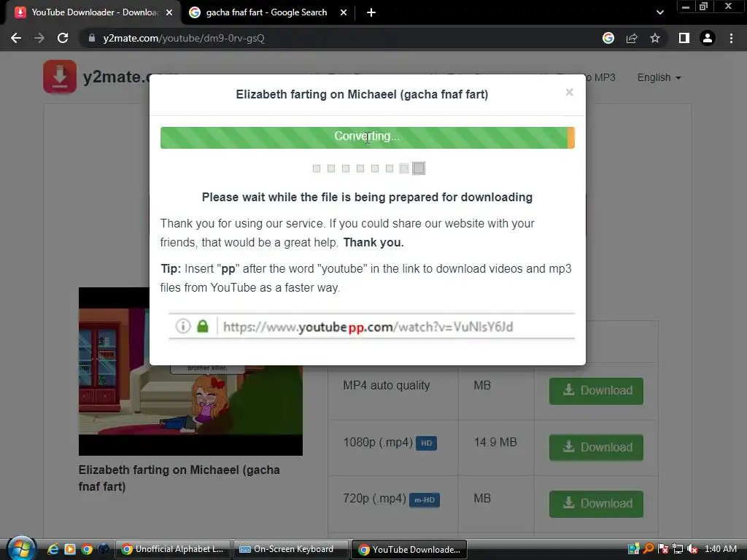Download the 1080p mp4 video
The width and height of the screenshot is (747, 560).
[596, 448]
